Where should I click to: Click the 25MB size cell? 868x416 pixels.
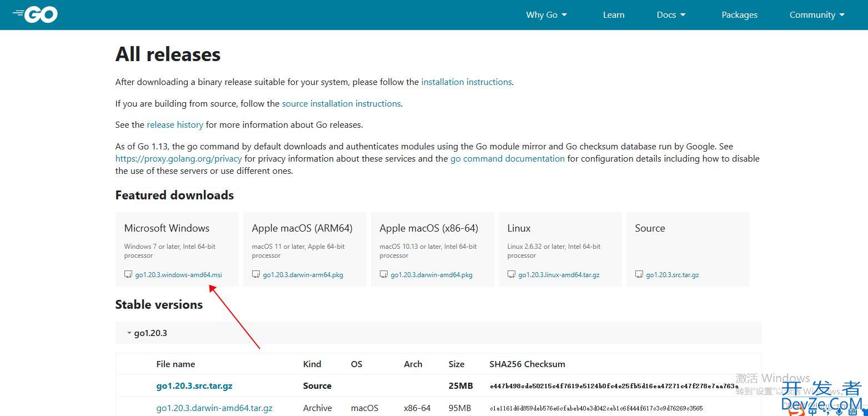(x=461, y=385)
